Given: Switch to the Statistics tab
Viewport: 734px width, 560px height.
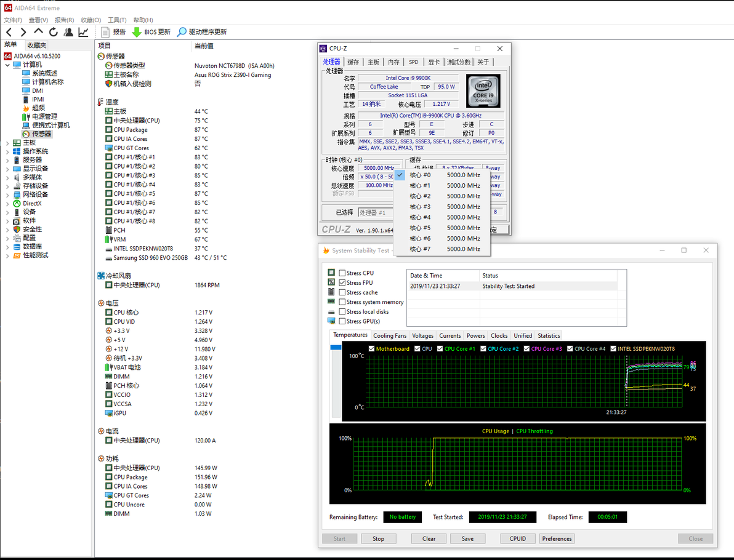Looking at the screenshot, I should (x=549, y=336).
